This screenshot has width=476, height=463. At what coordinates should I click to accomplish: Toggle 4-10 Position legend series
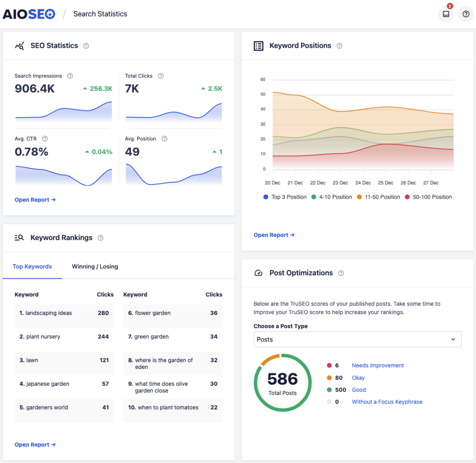coord(332,197)
